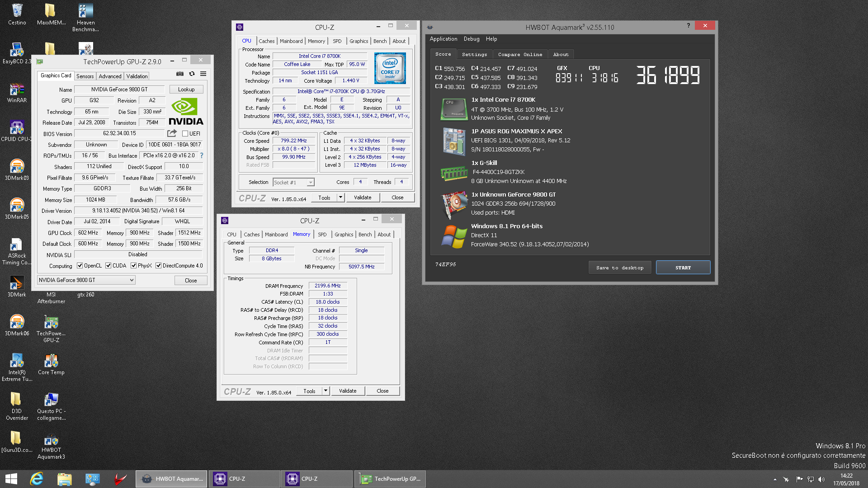Click the NVIDIA logo in GPU-Z
The image size is (868, 488).
tap(186, 112)
